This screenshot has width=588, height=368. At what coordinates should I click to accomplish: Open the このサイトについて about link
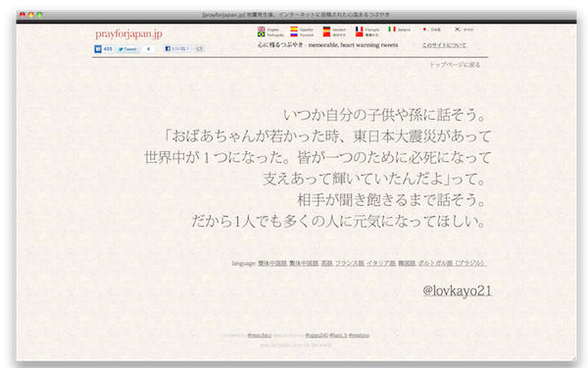tap(444, 45)
